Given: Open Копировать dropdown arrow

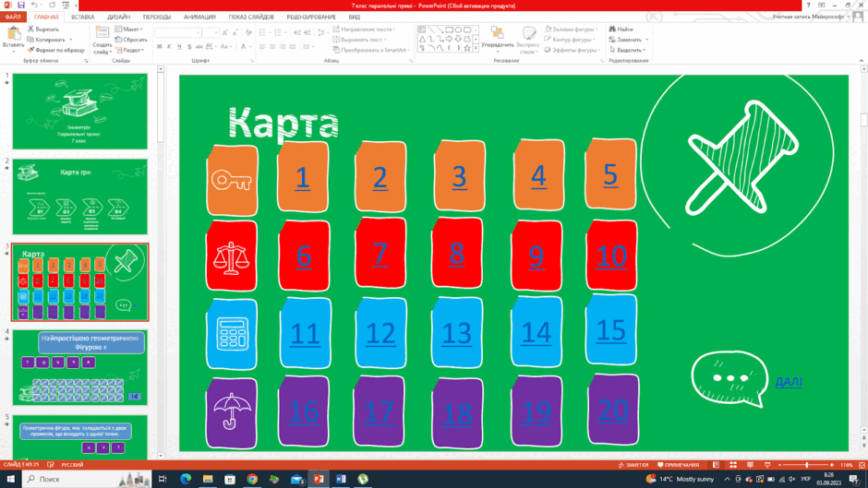Looking at the screenshot, I should click(71, 40).
